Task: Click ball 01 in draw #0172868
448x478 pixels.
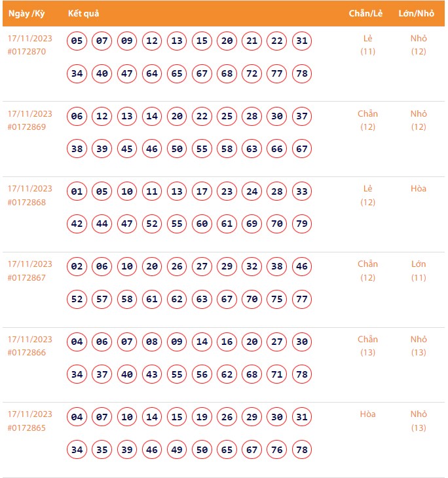Action: 77,192
